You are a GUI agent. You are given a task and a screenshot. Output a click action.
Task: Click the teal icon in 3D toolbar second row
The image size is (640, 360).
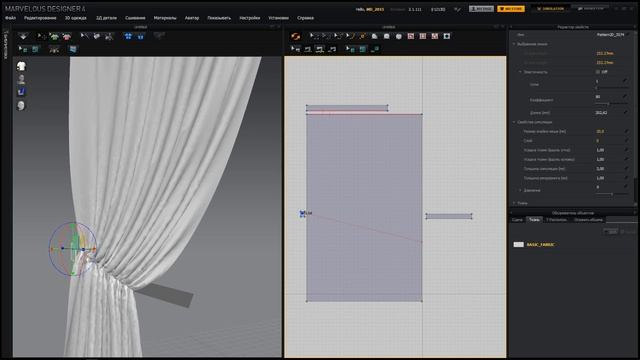pos(36,49)
